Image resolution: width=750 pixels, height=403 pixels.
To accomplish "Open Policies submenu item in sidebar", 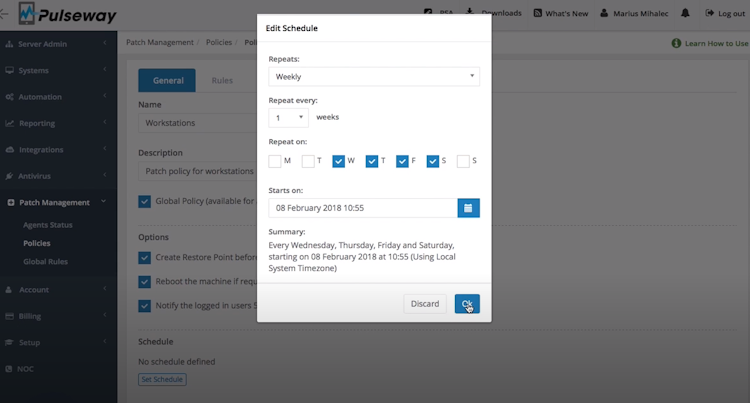I will pos(37,243).
